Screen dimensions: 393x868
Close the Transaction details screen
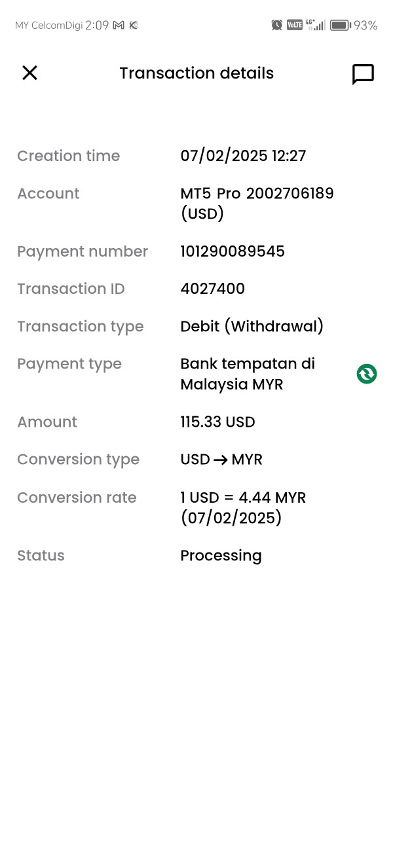[29, 73]
